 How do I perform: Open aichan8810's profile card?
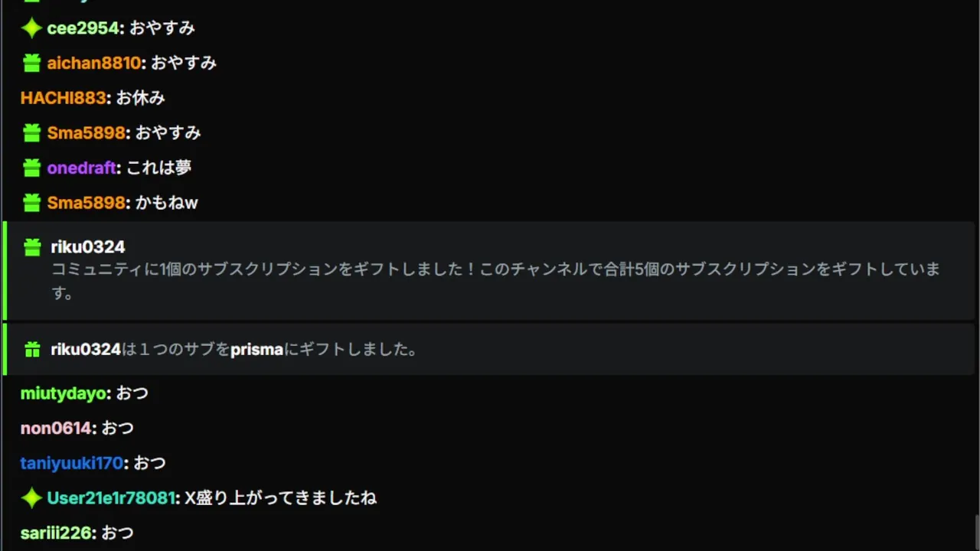(93, 63)
